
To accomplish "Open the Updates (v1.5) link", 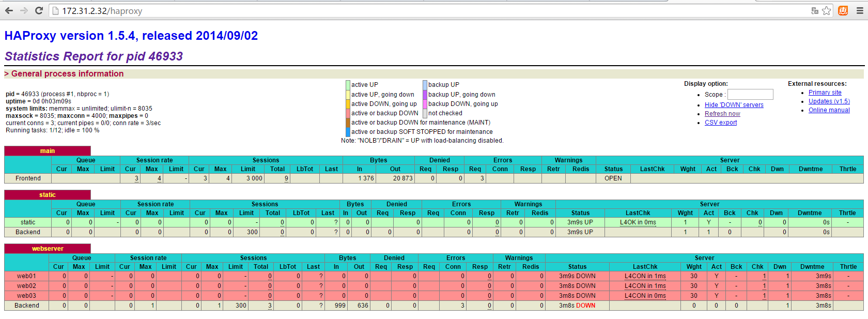I will point(829,101).
